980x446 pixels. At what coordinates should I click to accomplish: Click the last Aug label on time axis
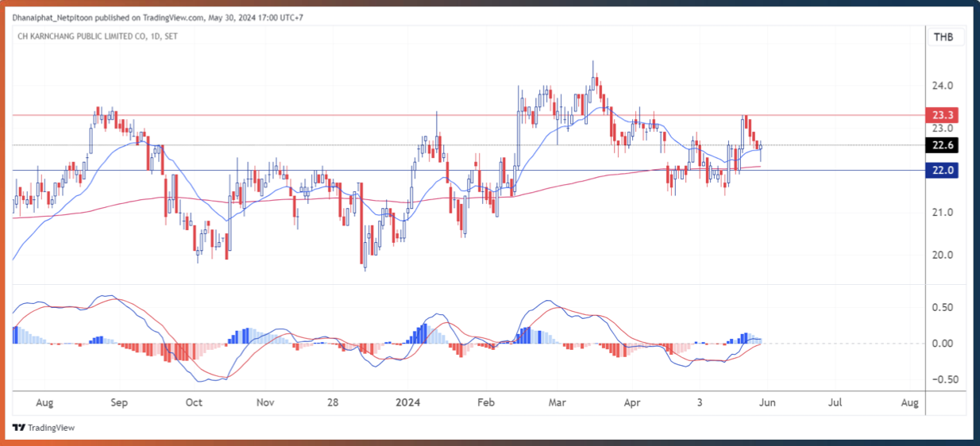tap(910, 403)
